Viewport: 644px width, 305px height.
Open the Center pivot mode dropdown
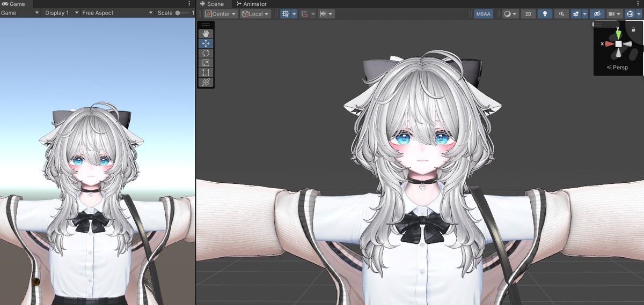coord(221,14)
